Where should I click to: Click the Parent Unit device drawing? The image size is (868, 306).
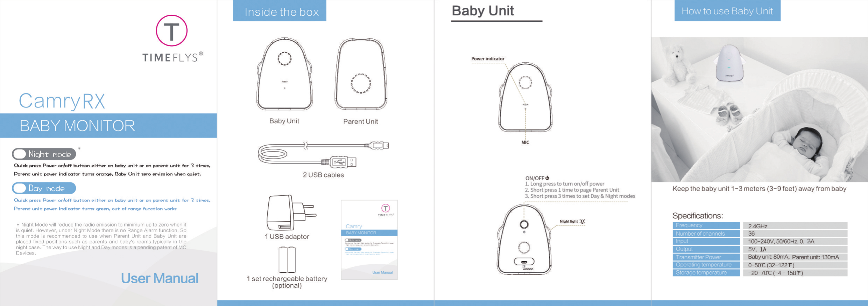click(361, 74)
